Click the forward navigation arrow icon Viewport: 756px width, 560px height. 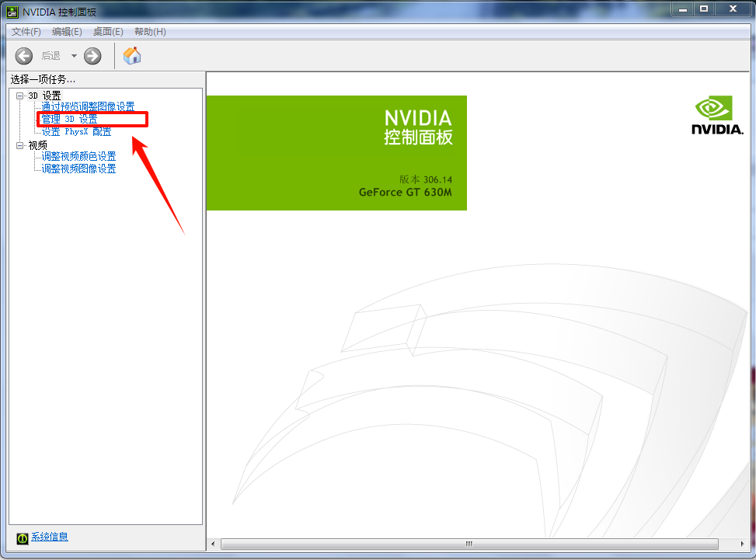92,55
